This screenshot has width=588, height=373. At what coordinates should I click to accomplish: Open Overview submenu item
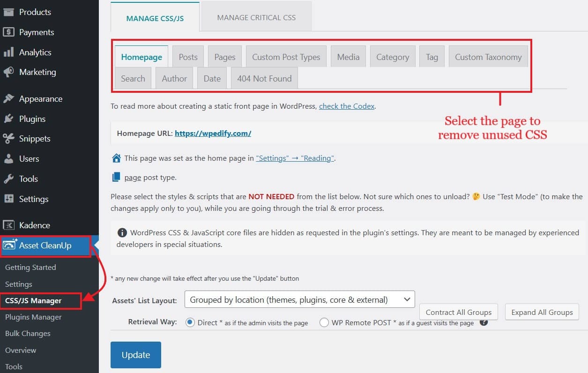click(x=21, y=350)
